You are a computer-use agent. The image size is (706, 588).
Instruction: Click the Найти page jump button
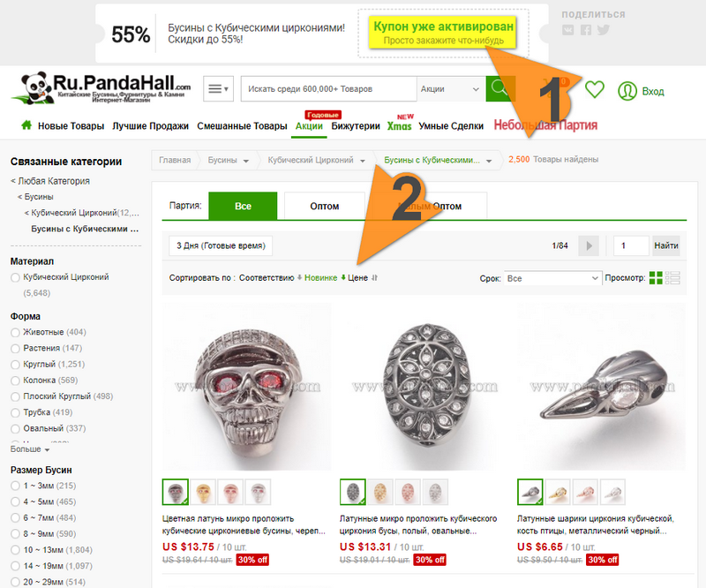click(x=666, y=245)
